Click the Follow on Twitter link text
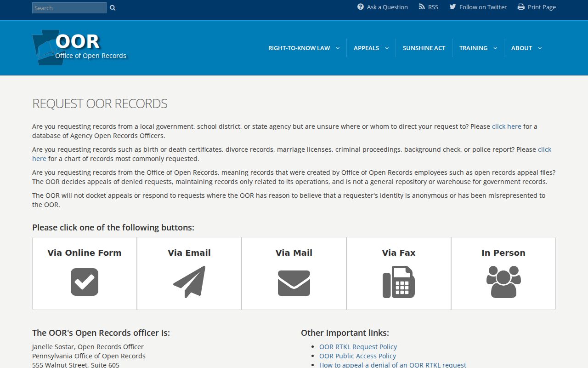 pos(483,7)
